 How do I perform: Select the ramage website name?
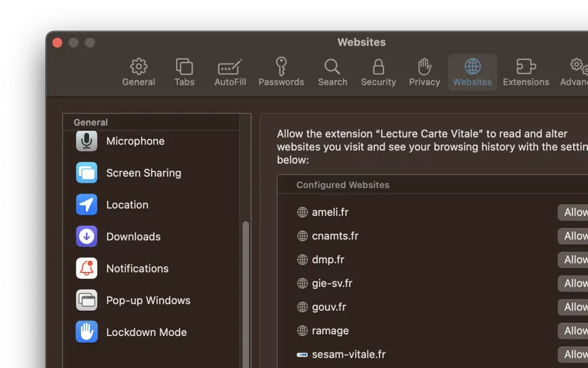(330, 331)
